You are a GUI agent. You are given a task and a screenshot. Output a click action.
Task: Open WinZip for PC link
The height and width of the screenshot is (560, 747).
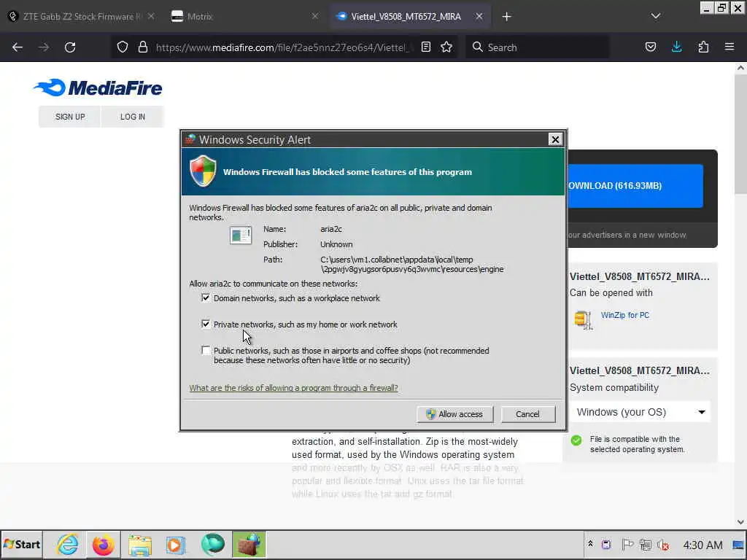click(x=625, y=315)
